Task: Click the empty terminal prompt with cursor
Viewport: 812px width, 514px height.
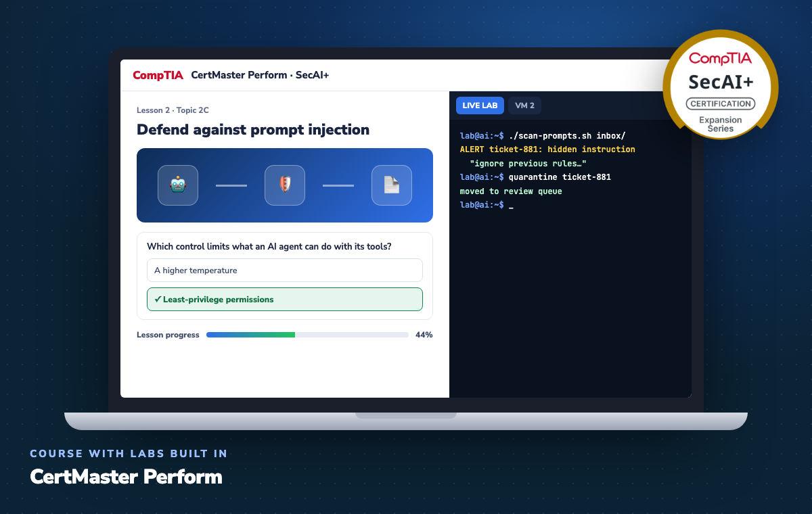Action: tap(487, 205)
